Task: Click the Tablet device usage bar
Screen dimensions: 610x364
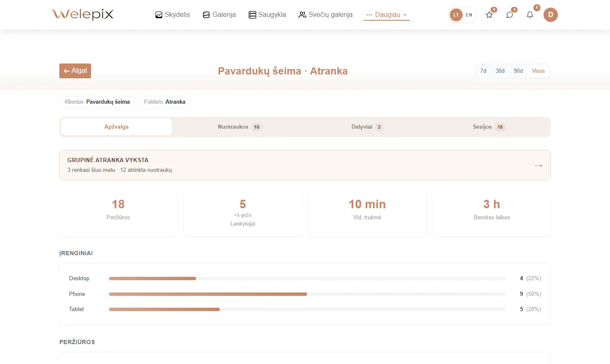Action: (307, 309)
